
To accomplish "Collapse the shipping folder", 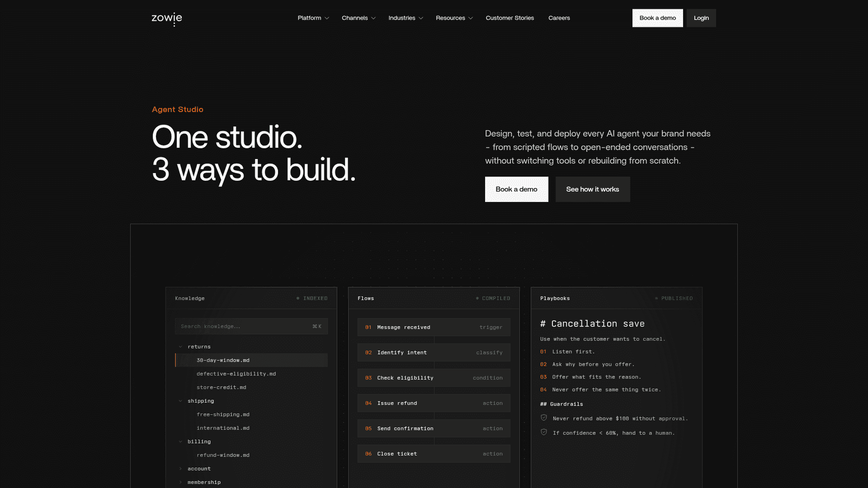I will coord(180,401).
